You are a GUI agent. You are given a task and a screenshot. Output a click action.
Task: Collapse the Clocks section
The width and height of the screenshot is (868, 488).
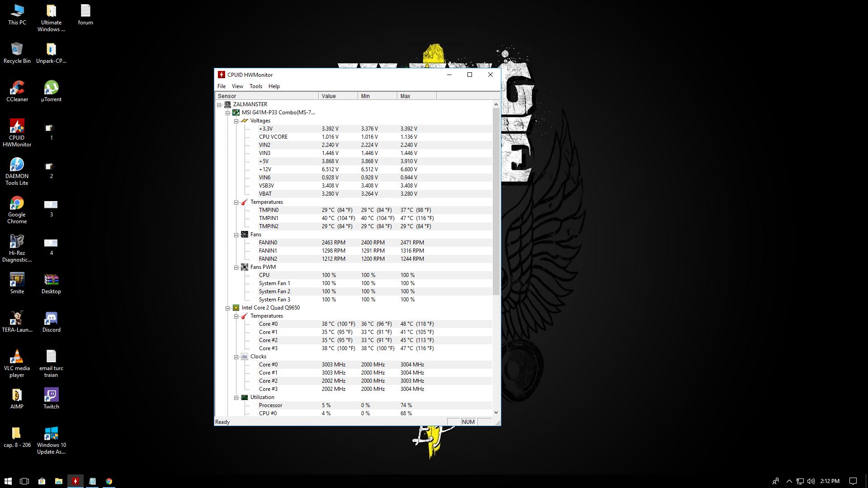coord(236,357)
